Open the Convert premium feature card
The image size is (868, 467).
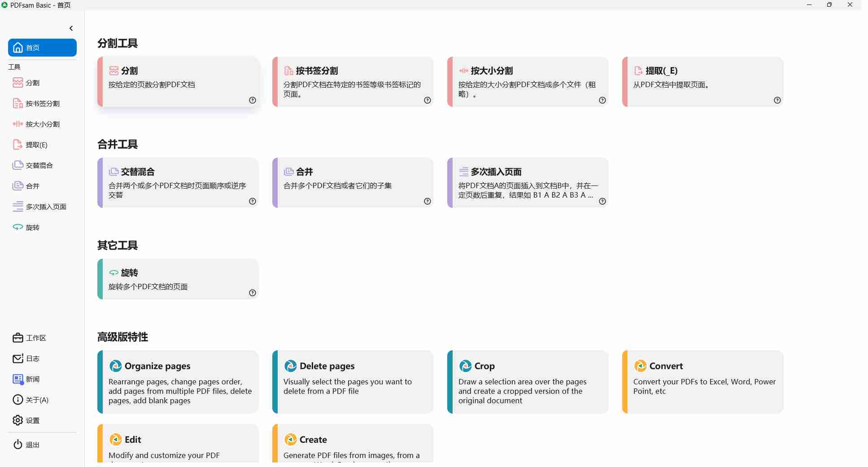(702, 382)
